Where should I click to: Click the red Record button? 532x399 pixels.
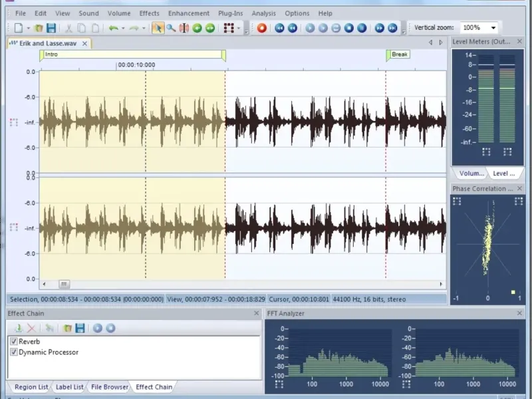pyautogui.click(x=262, y=28)
